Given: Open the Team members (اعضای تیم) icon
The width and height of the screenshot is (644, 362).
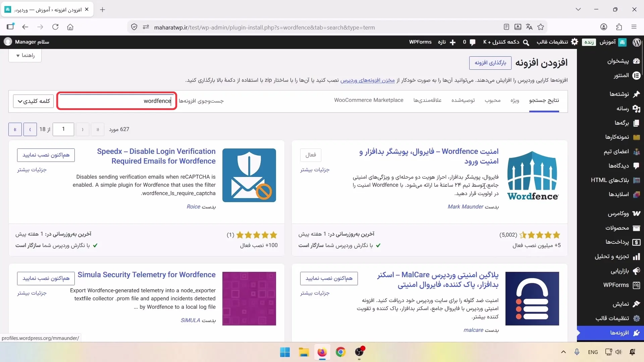Looking at the screenshot, I should pyautogui.click(x=636, y=152).
